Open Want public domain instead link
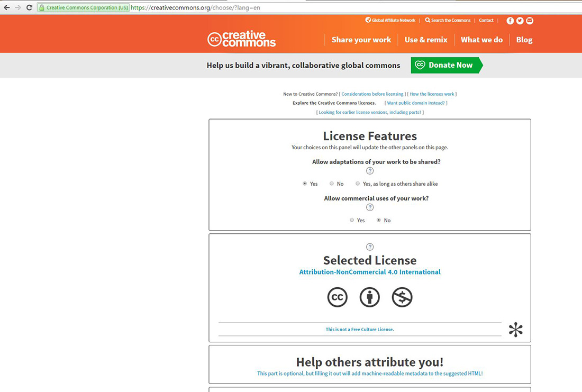The height and width of the screenshot is (392, 582). (416, 103)
